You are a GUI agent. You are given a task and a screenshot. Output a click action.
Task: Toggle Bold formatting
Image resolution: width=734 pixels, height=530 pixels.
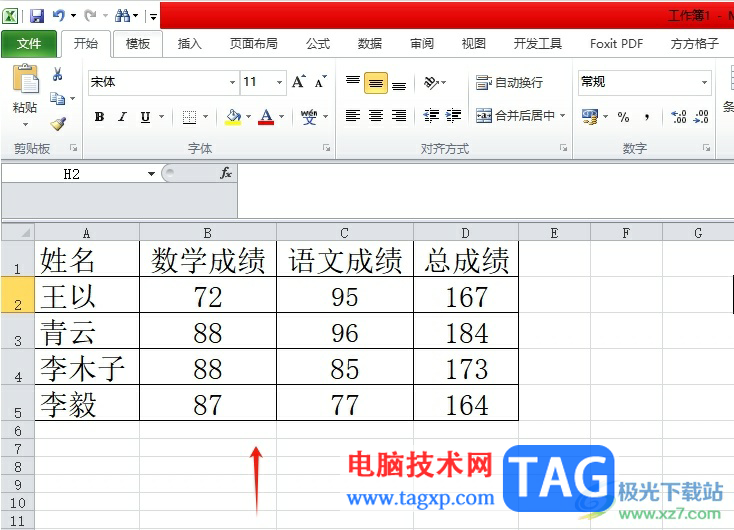(99, 117)
